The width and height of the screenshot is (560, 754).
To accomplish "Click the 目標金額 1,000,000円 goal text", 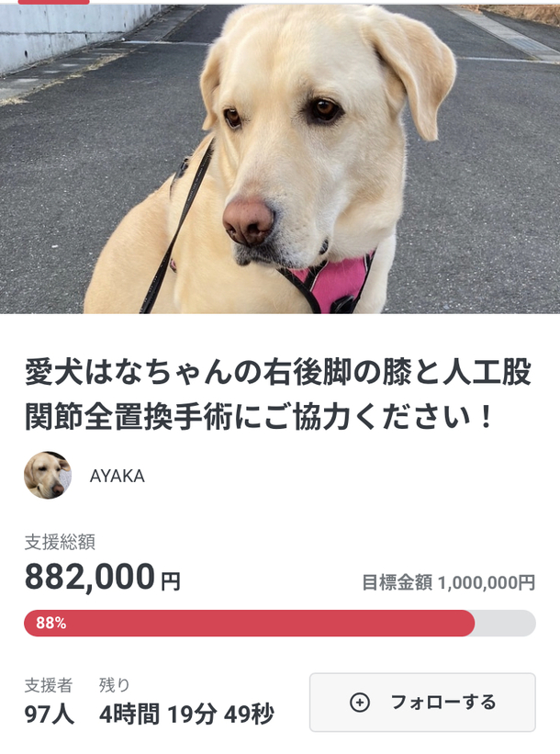I will click(x=448, y=582).
